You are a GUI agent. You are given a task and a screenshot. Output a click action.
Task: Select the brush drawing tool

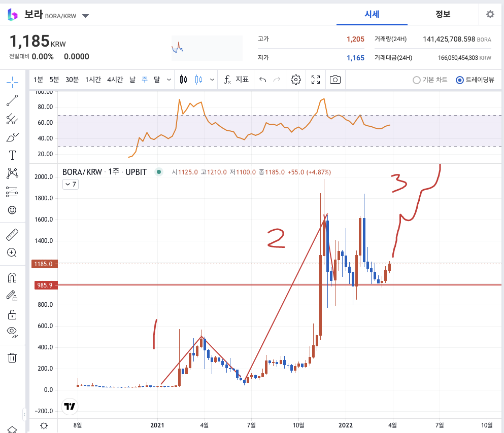12,137
